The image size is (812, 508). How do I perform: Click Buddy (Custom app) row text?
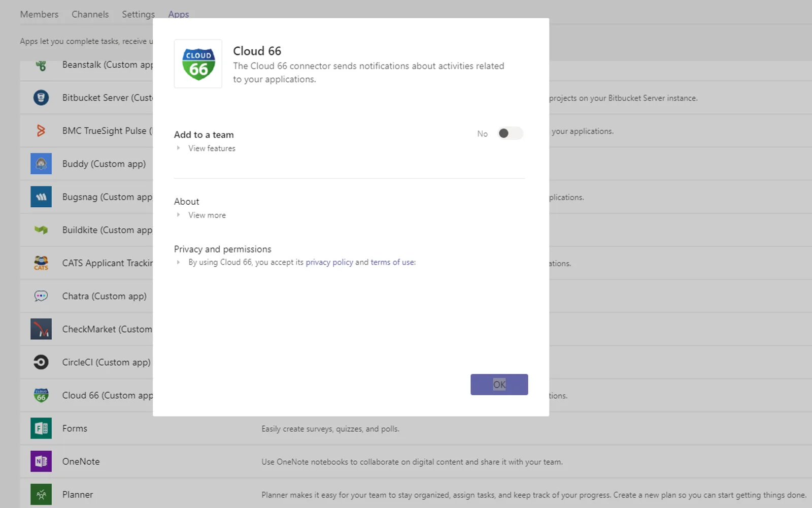[x=104, y=164]
